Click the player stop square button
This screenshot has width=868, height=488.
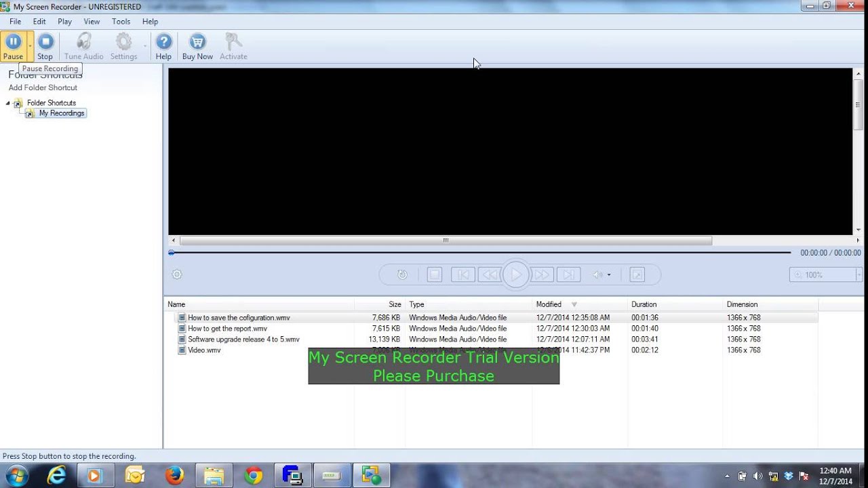click(x=435, y=274)
